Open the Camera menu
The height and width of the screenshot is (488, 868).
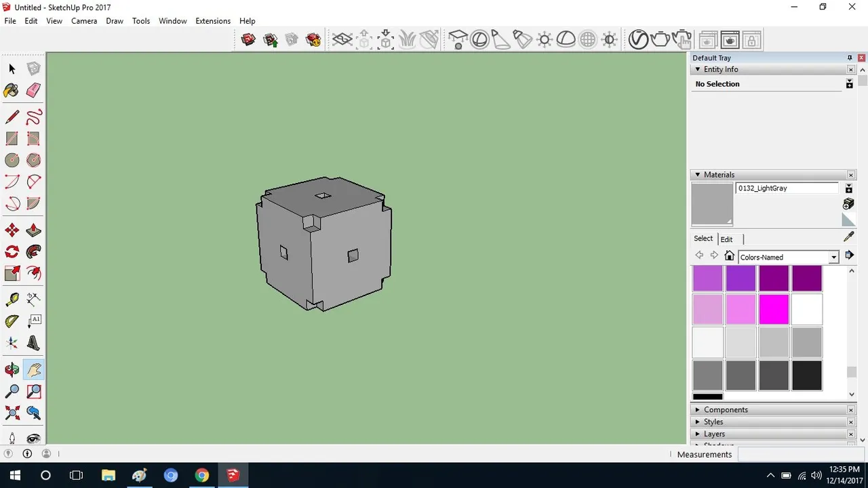click(84, 21)
